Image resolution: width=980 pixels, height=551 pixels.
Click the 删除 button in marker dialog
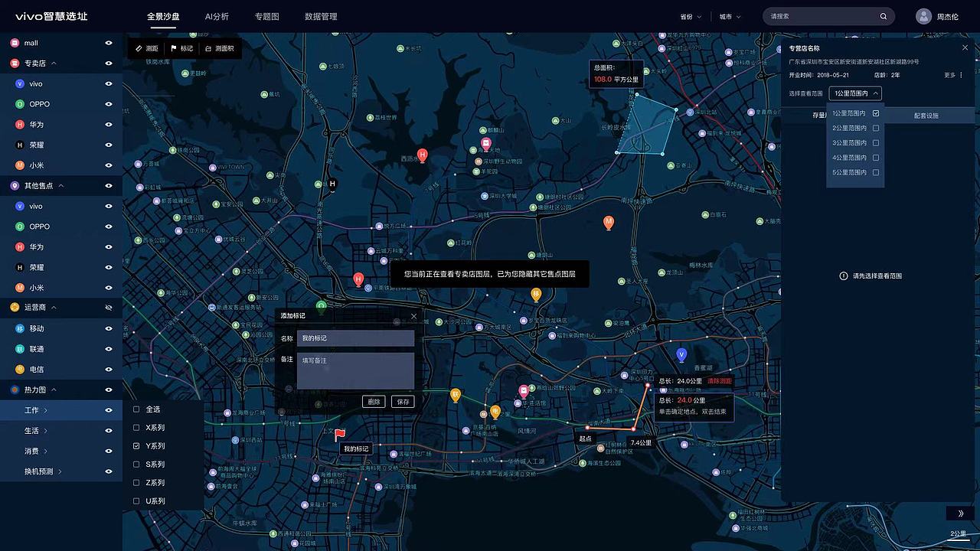point(374,402)
